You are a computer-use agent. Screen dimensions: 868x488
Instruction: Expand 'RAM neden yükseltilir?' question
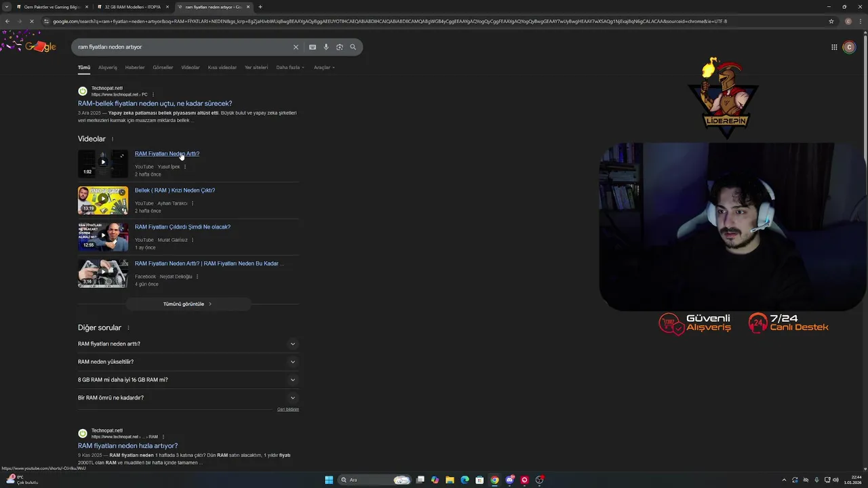point(189,362)
